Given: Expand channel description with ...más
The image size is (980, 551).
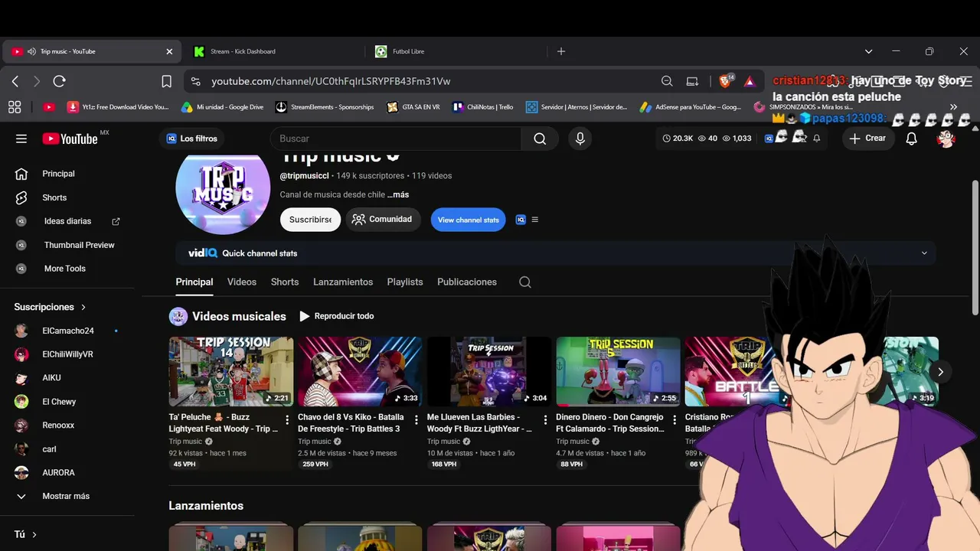Looking at the screenshot, I should click(398, 194).
